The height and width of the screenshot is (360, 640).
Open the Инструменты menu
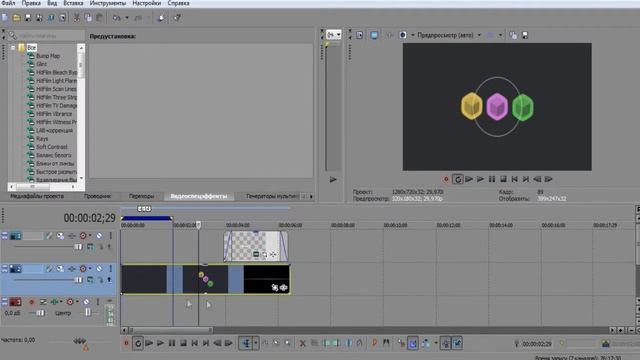[108, 3]
